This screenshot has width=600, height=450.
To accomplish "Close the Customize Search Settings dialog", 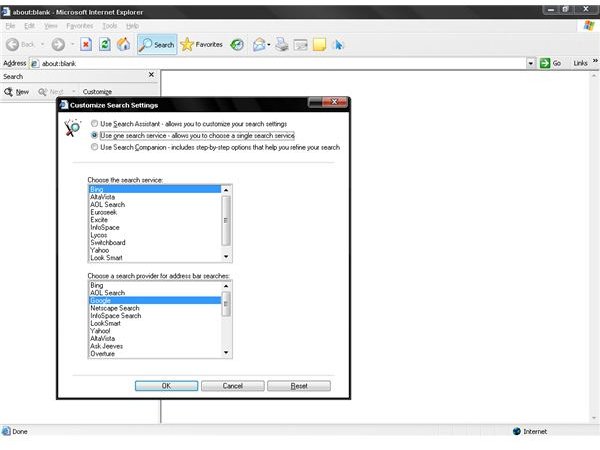I will coord(334,101).
